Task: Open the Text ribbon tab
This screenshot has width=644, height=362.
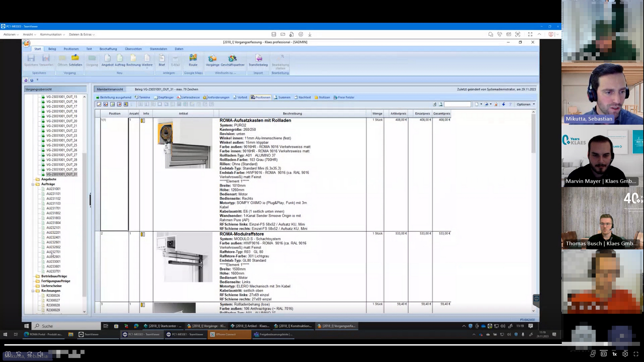Action: tap(89, 49)
